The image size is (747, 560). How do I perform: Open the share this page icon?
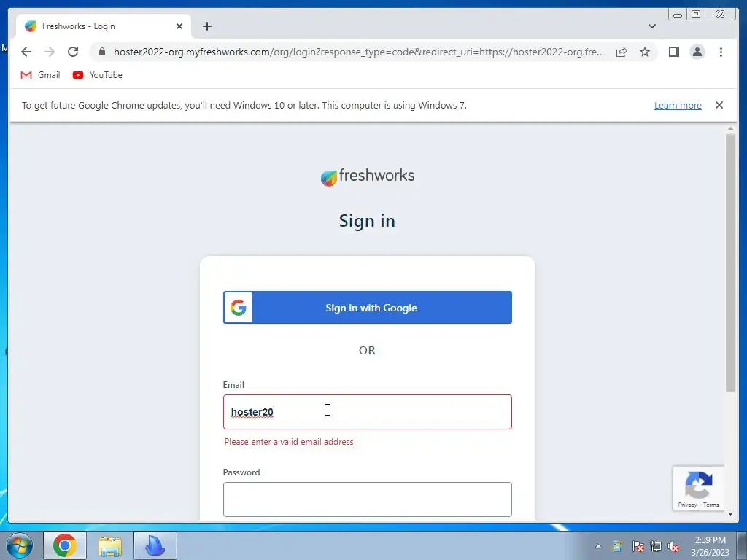622,52
